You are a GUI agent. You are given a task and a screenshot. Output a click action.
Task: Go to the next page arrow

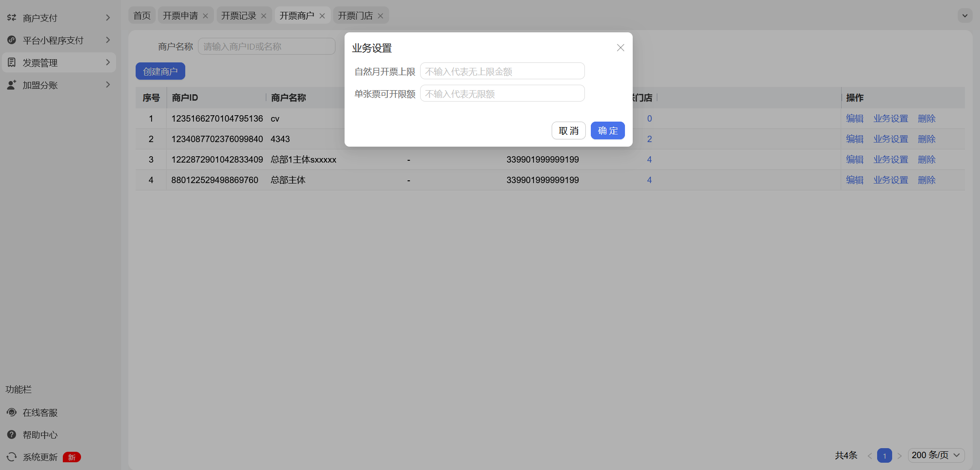click(899, 455)
